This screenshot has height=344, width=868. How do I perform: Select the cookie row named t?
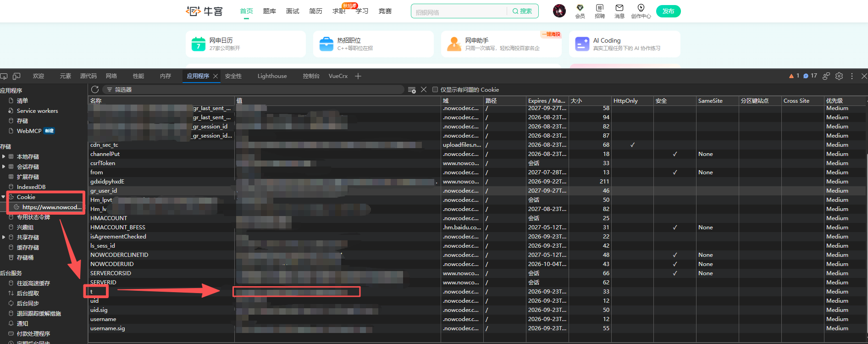pos(476,292)
